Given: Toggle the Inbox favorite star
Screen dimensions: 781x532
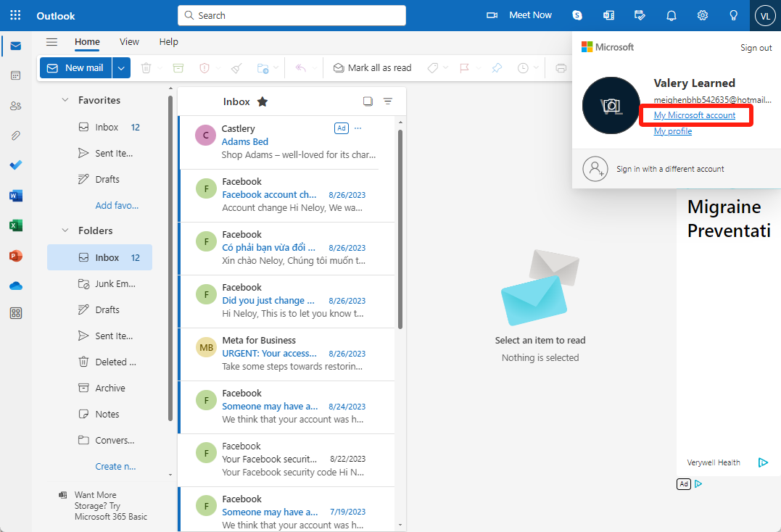Looking at the screenshot, I should pyautogui.click(x=263, y=102).
